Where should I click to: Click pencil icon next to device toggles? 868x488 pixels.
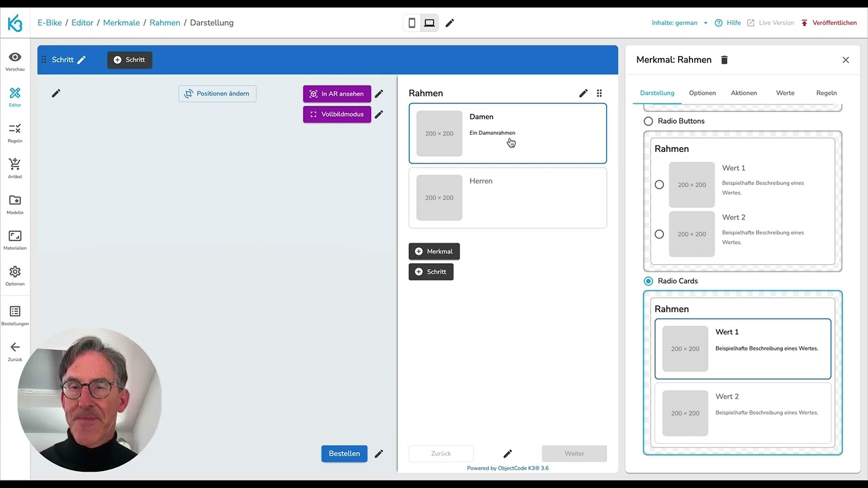[450, 23]
